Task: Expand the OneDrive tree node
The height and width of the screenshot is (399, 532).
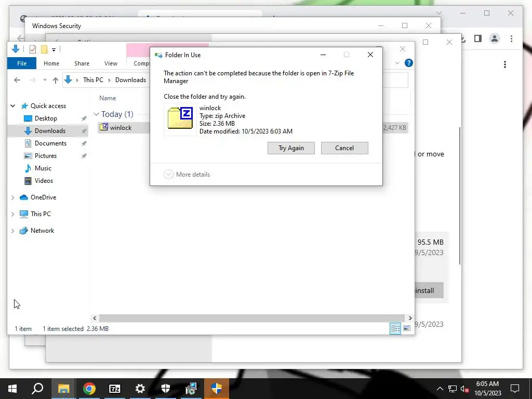Action: 13,197
